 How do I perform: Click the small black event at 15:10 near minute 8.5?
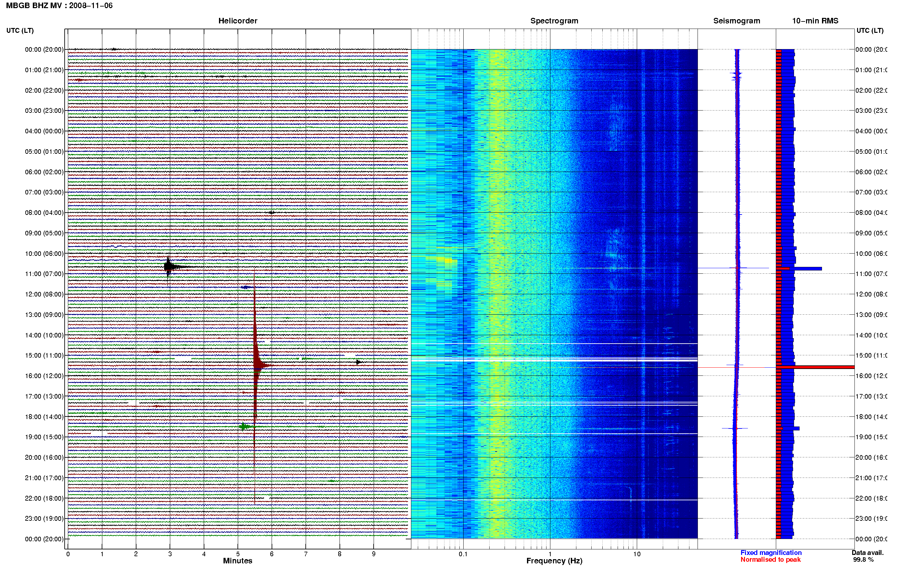358,361
